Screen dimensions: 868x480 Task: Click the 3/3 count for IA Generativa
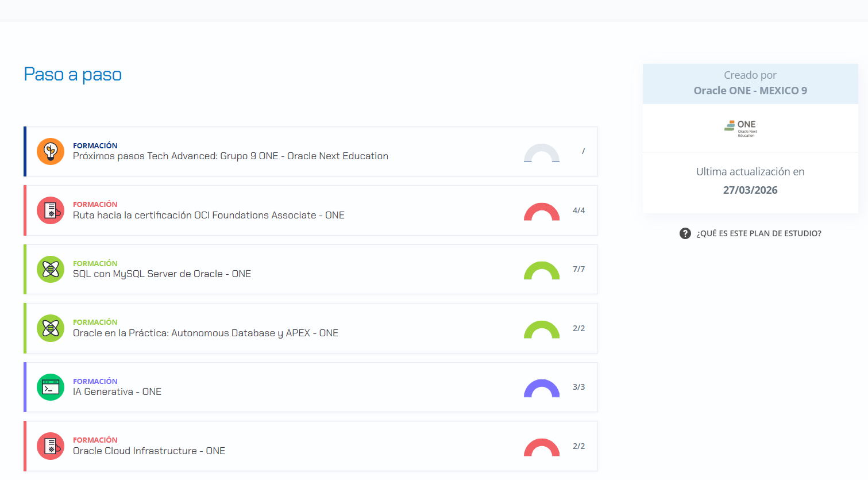coord(579,387)
